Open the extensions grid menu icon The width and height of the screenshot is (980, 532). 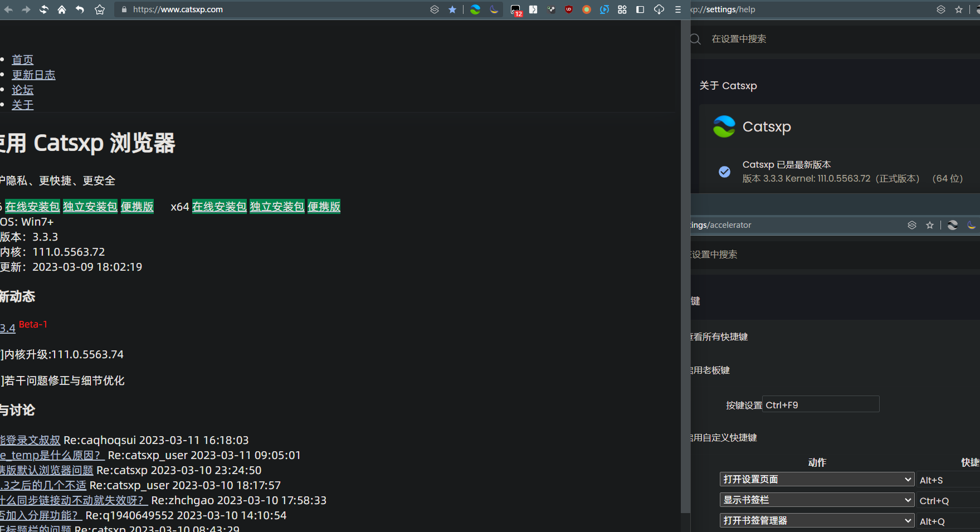(x=622, y=9)
